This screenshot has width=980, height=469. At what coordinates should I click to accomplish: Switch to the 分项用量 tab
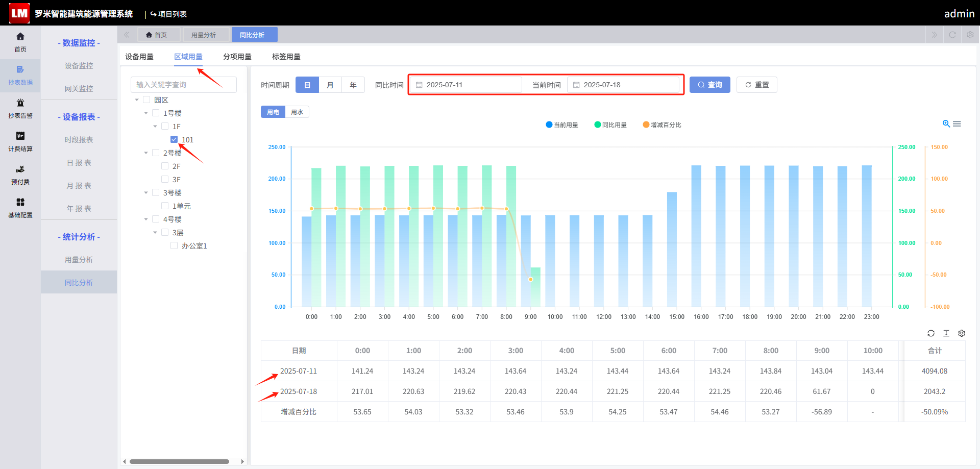(x=237, y=57)
